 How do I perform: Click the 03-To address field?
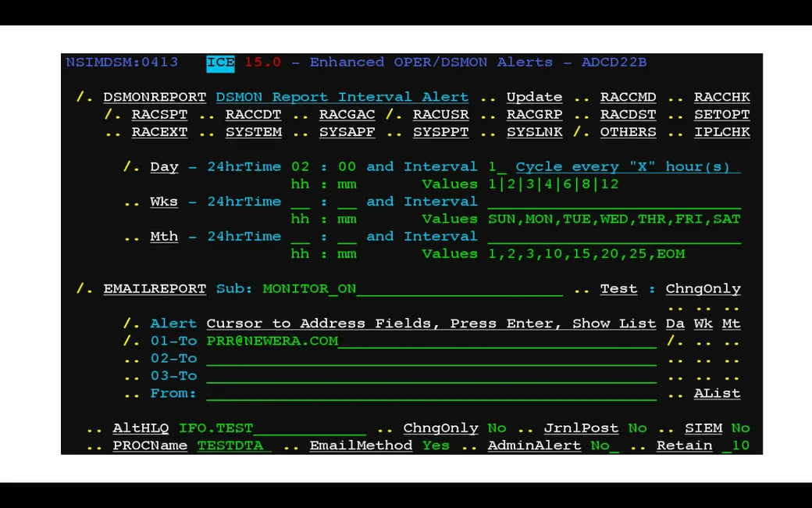tap(431, 376)
